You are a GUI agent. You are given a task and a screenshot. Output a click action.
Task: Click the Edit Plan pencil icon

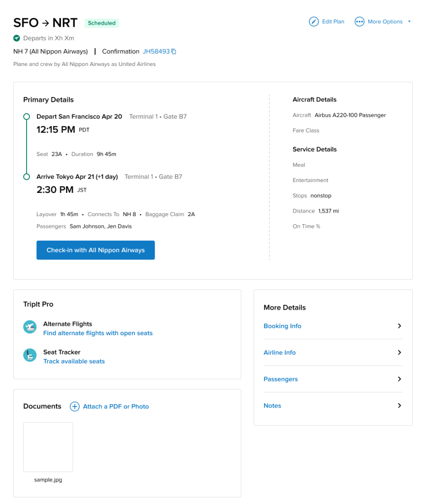[314, 22]
